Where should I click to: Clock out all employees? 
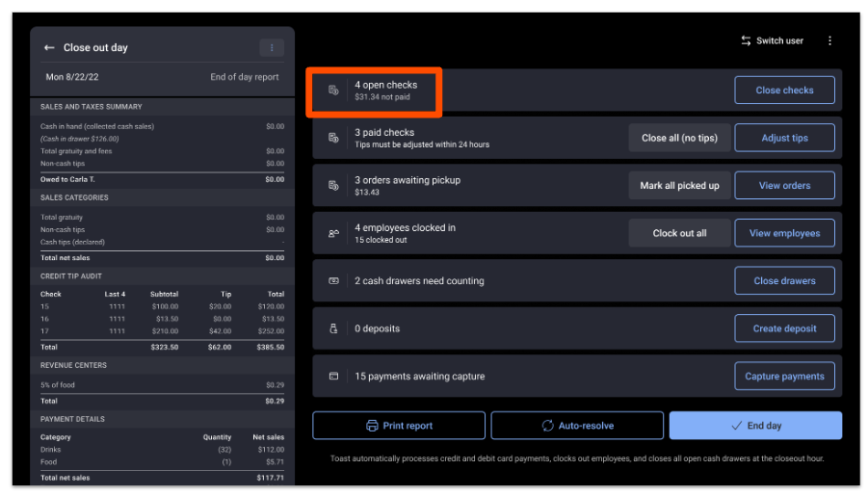(679, 233)
